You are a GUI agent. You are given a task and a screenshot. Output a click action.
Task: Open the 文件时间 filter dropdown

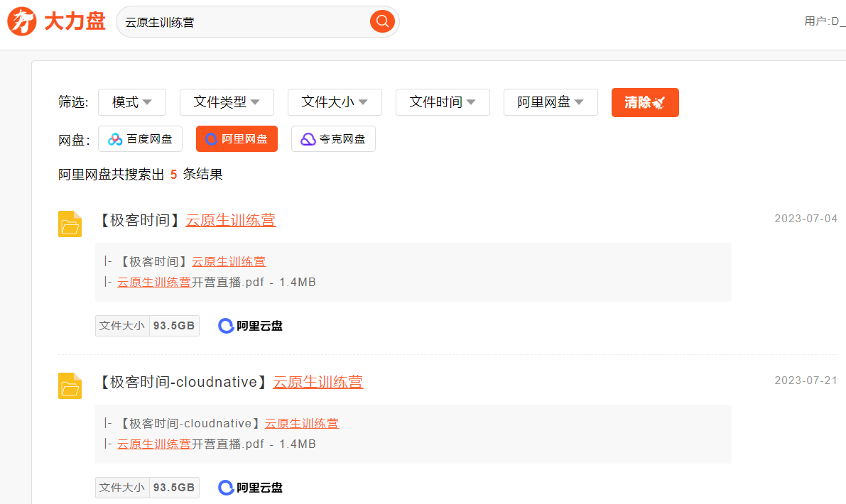pyautogui.click(x=443, y=102)
